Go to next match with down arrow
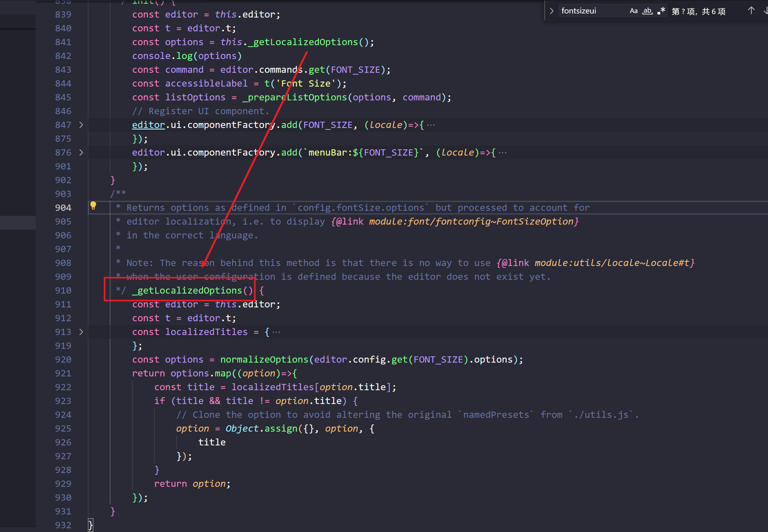The height and width of the screenshot is (532, 768). click(766, 11)
